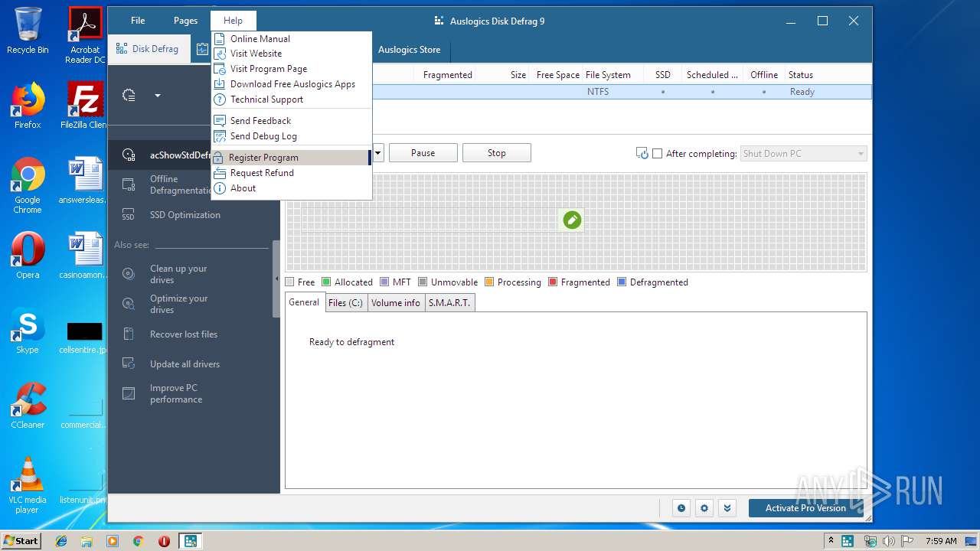
Task: Open the Windows Start menu
Action: pos(21,541)
